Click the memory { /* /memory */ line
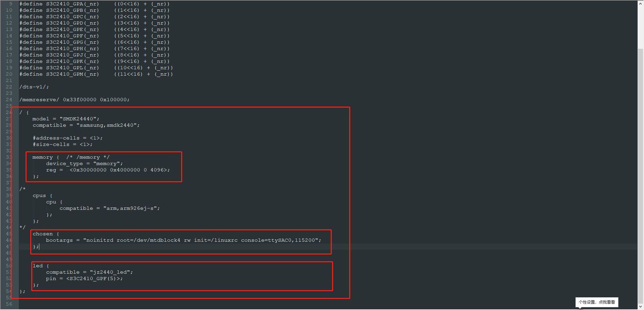 [x=71, y=157]
